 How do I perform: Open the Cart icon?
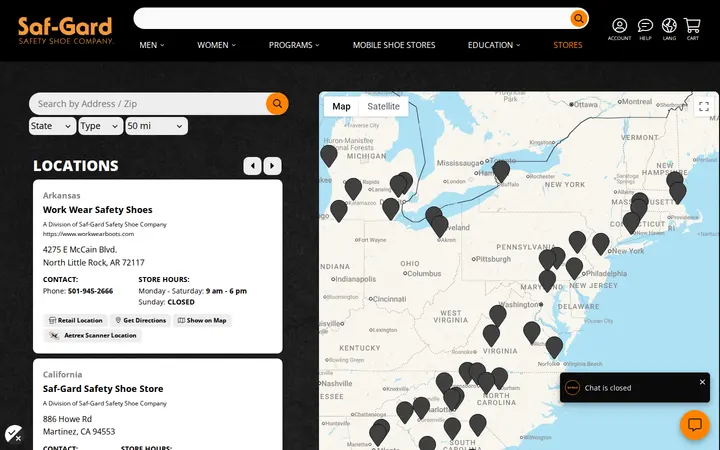click(692, 29)
